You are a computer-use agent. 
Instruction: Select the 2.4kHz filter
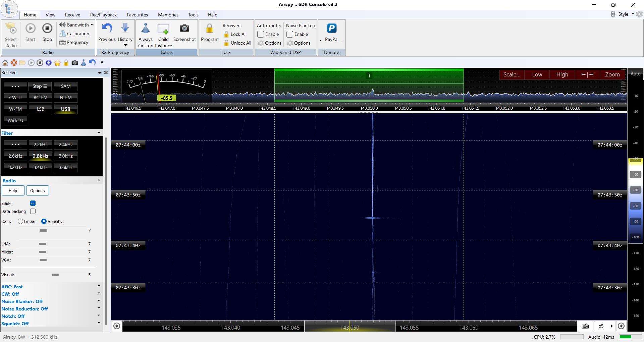(x=66, y=145)
